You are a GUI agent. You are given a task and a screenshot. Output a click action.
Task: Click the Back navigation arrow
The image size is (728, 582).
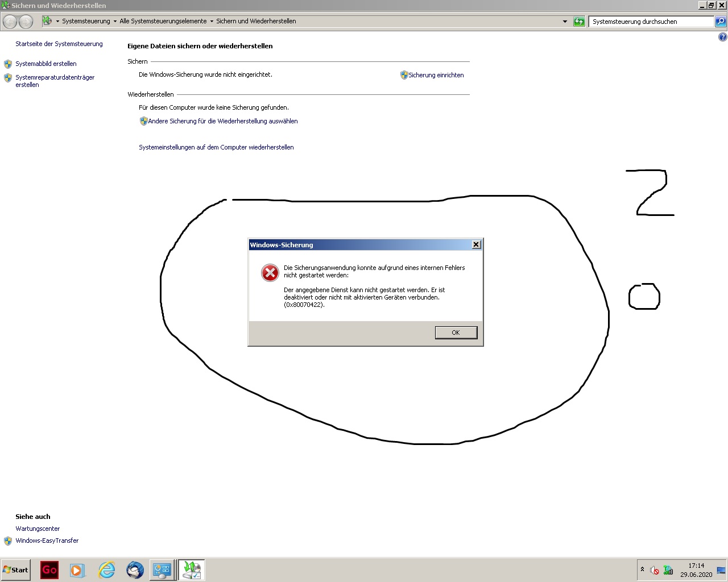click(10, 22)
